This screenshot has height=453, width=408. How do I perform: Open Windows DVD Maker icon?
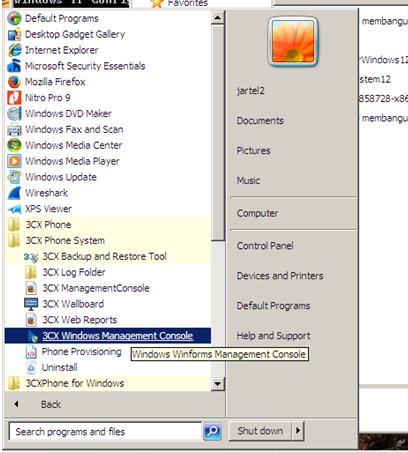[x=14, y=114]
